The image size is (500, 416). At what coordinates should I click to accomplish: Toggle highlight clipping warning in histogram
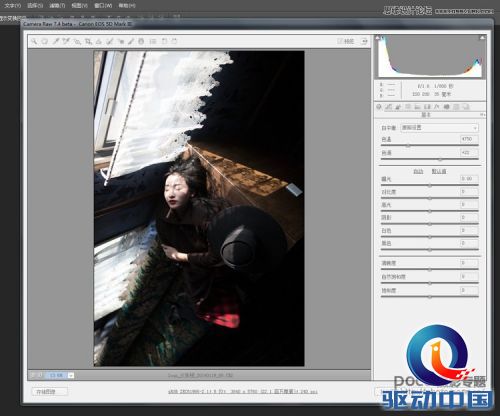pos(482,38)
